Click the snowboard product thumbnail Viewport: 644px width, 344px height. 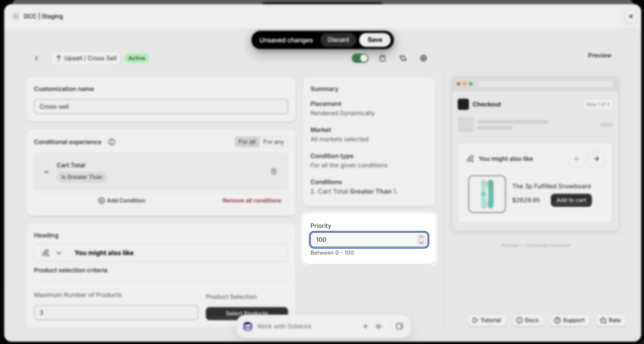[x=487, y=194]
